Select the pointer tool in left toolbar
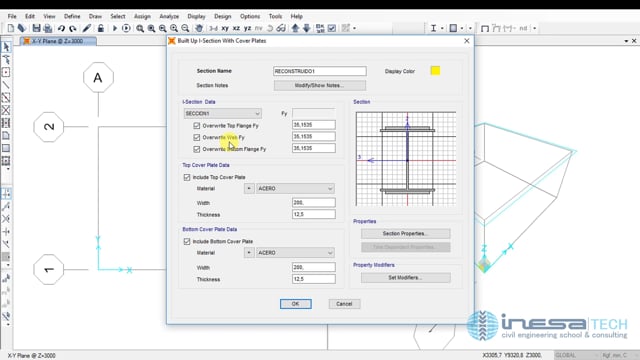 coord(6,47)
